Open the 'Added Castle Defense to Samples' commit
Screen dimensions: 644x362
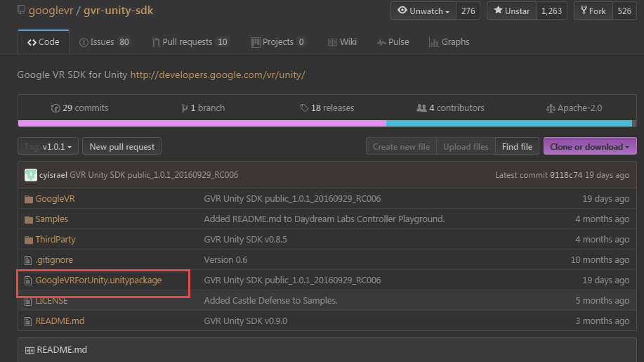(270, 301)
